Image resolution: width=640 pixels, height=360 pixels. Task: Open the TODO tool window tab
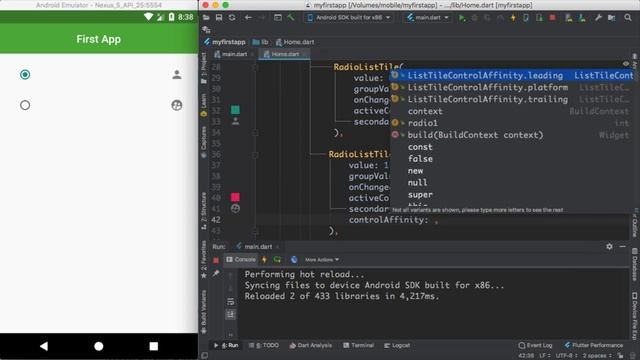(x=264, y=345)
